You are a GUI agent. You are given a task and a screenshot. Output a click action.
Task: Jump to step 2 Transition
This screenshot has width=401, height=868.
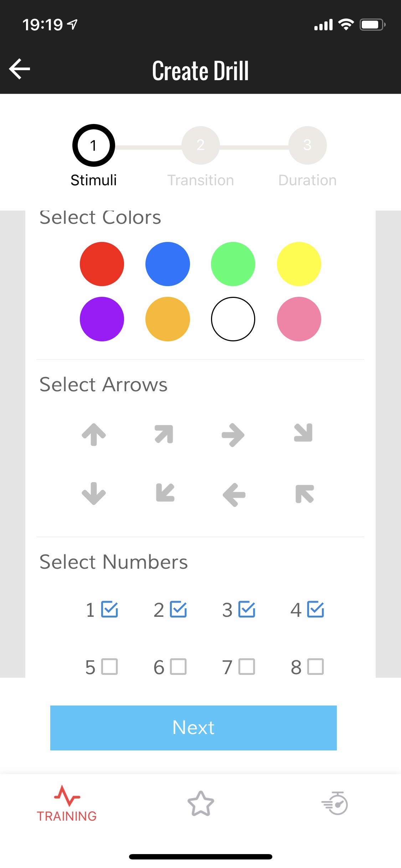click(201, 145)
